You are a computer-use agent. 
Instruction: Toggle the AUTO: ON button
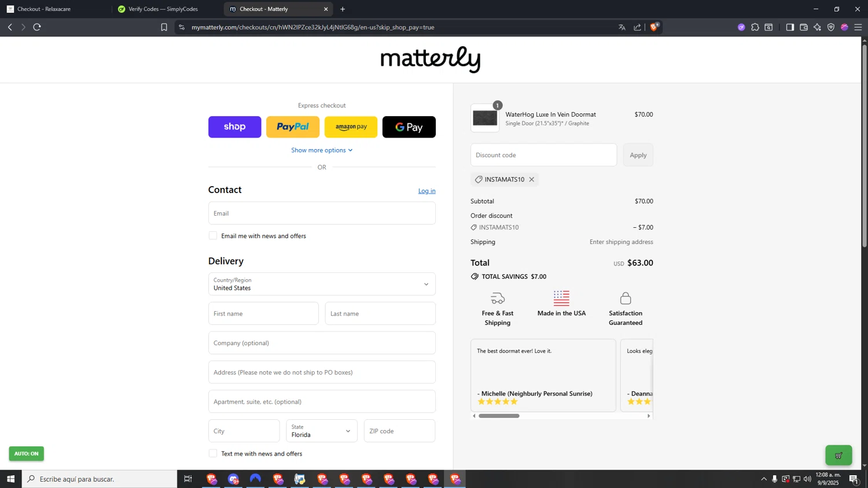[26, 453]
